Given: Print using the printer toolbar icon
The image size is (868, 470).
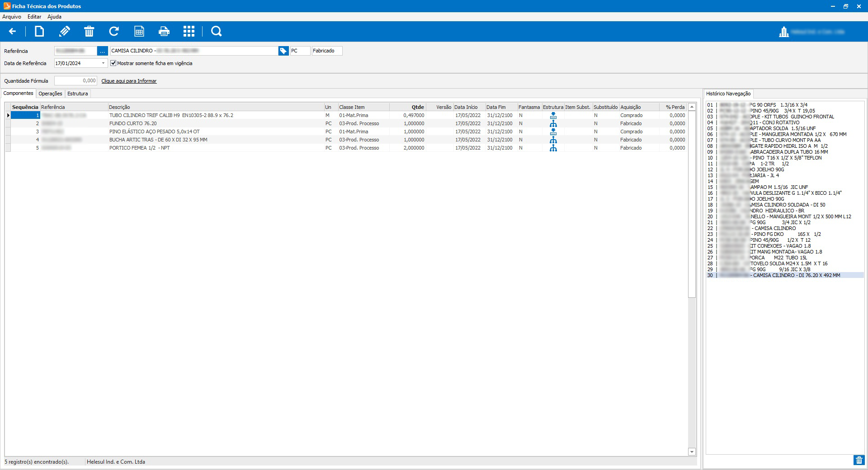Looking at the screenshot, I should 164,31.
